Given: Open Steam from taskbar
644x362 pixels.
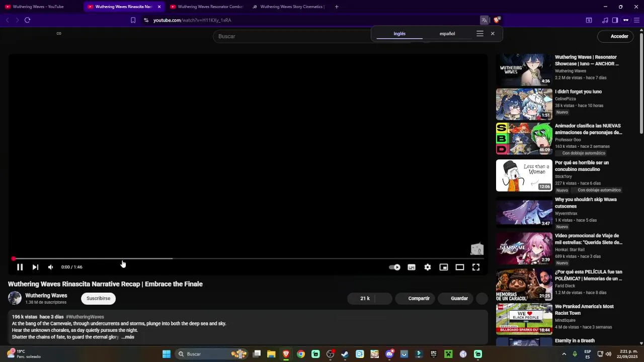Looking at the screenshot, I should point(345,354).
